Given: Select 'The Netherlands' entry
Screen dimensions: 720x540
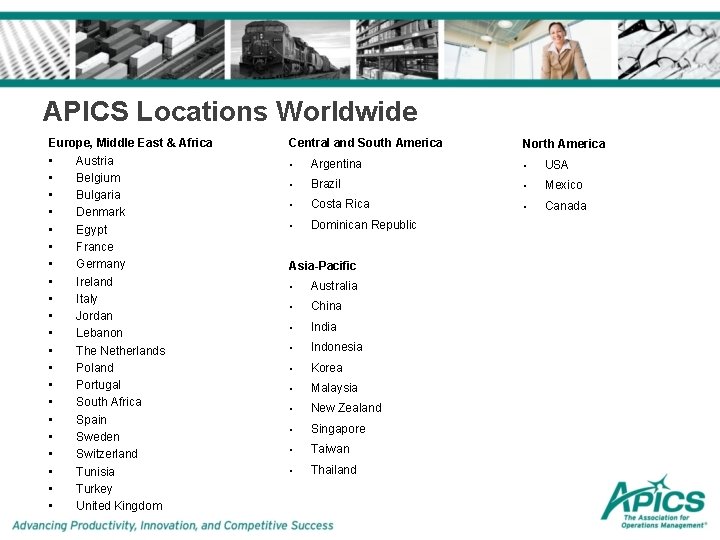Looking at the screenshot, I should tap(121, 351).
